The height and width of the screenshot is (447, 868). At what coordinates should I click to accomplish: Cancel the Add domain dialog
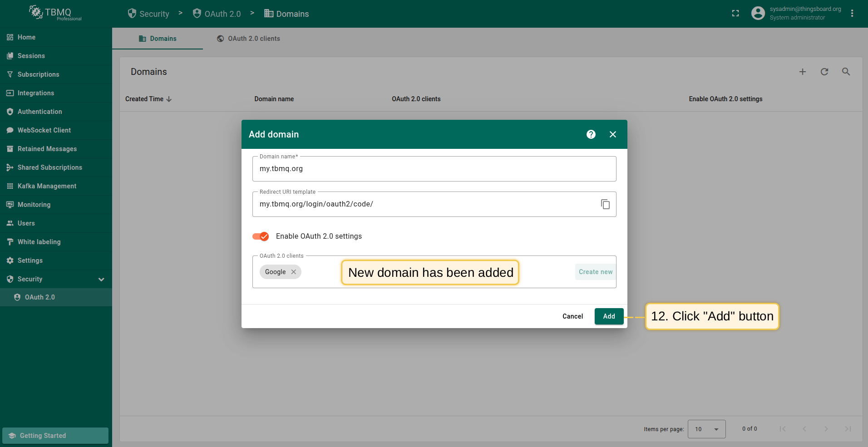(572, 316)
